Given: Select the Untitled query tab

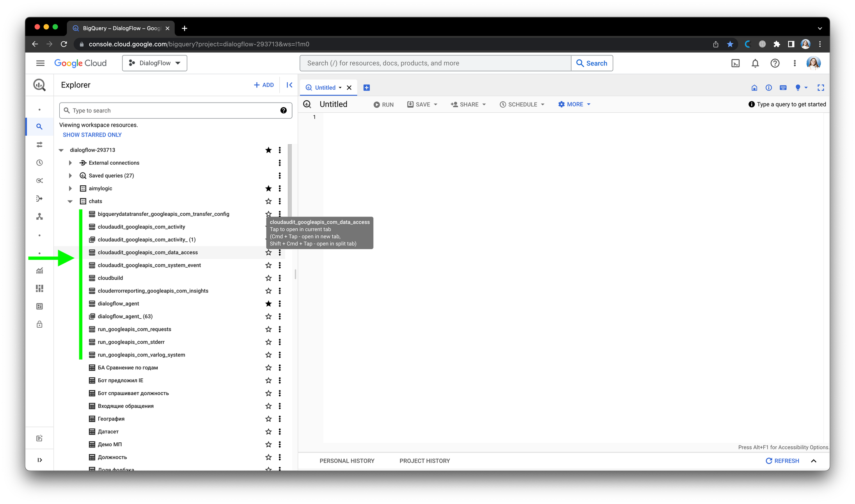Looking at the screenshot, I should point(325,88).
